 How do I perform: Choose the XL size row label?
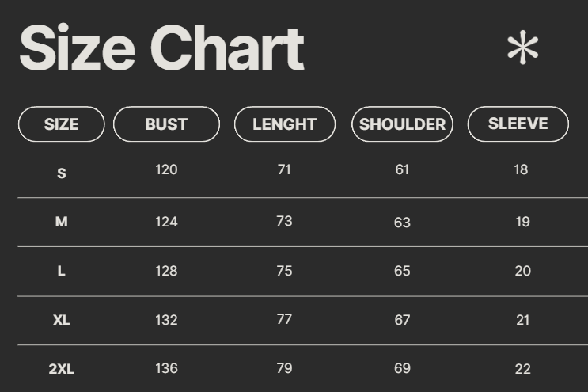62,320
